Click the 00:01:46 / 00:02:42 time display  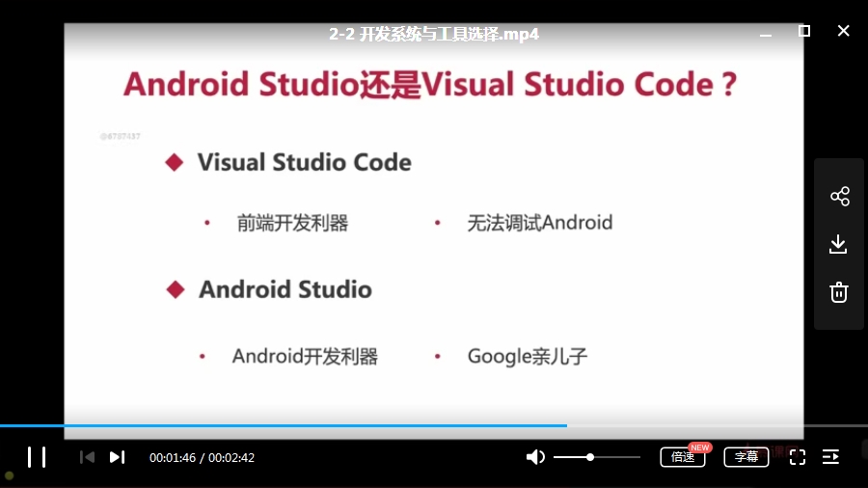[203, 457]
